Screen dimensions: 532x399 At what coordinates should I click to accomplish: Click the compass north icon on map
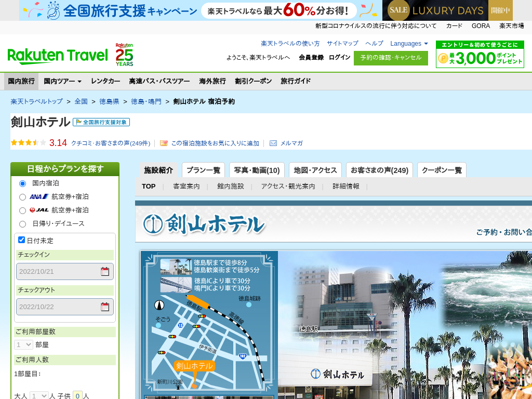159,305
